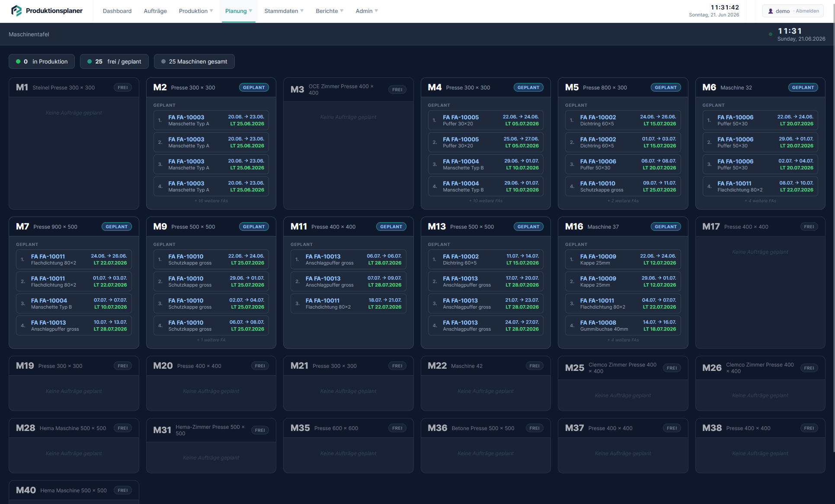
Task: Open FA-10011 Flachdichtung 80×2 row on M11
Action: pos(349,303)
